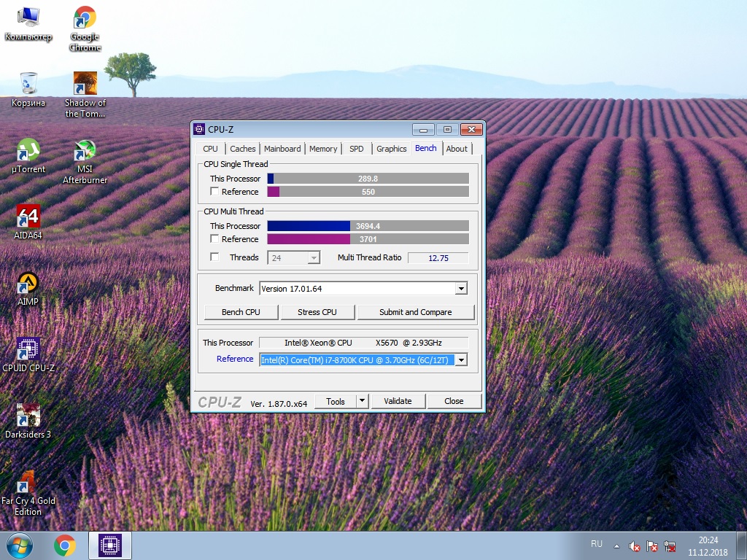This screenshot has height=560, width=747.
Task: Click the Submit and Compare button
Action: [415, 312]
